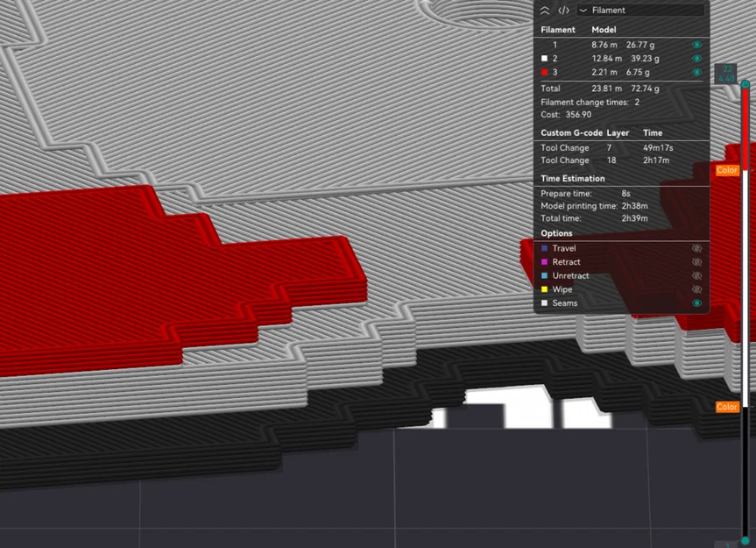The width and height of the screenshot is (756, 548).
Task: Click the 8.76 m length of filament 1
Action: coord(604,45)
